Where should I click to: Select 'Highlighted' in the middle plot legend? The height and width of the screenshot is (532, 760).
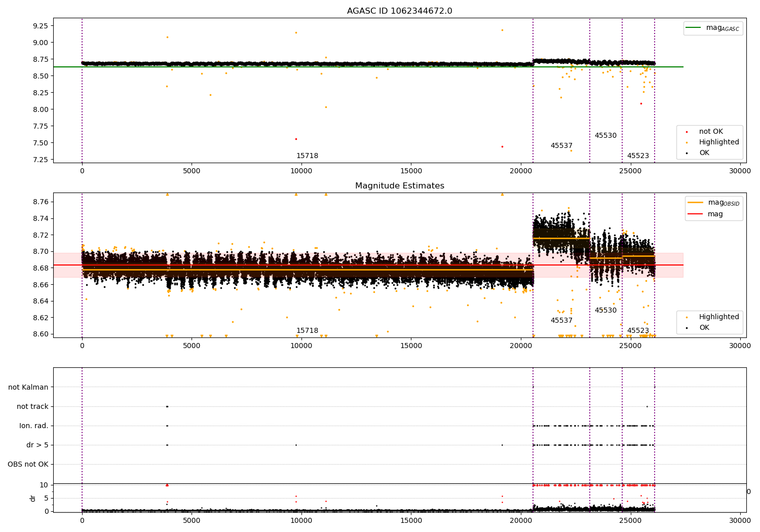(x=713, y=317)
